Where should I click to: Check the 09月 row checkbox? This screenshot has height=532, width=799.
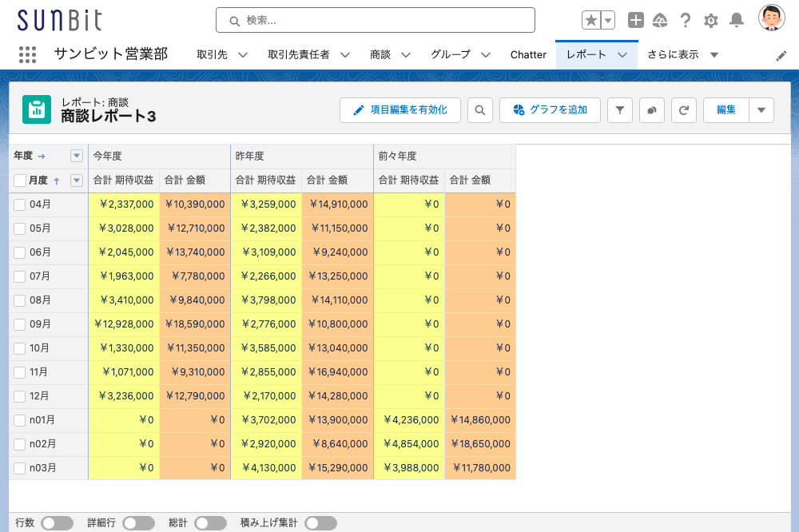19,324
